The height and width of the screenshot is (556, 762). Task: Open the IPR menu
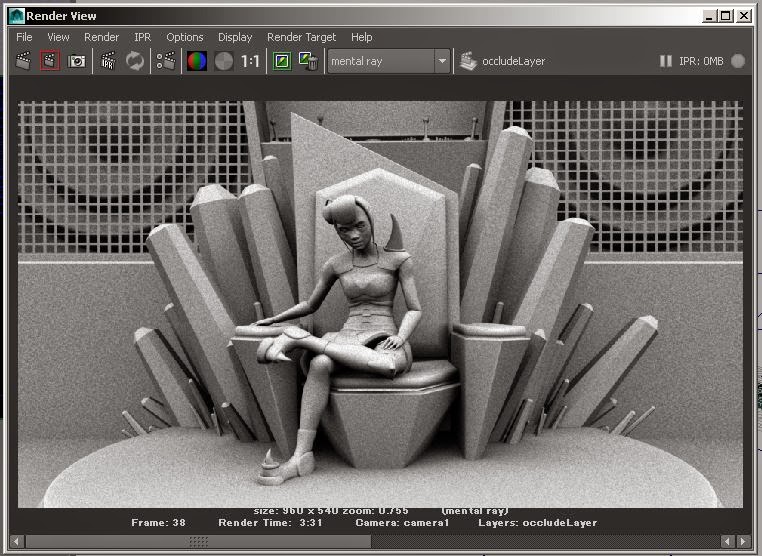tap(142, 37)
